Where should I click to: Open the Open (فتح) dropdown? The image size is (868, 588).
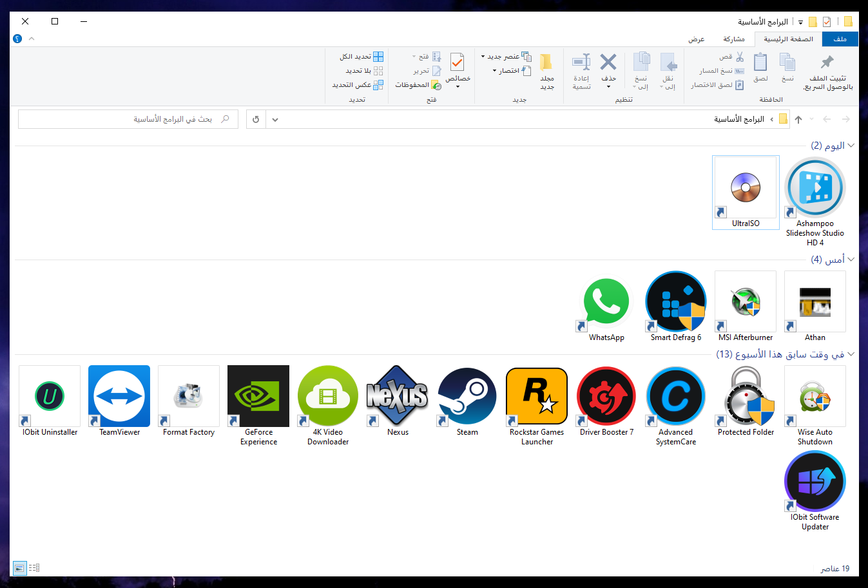pyautogui.click(x=427, y=57)
